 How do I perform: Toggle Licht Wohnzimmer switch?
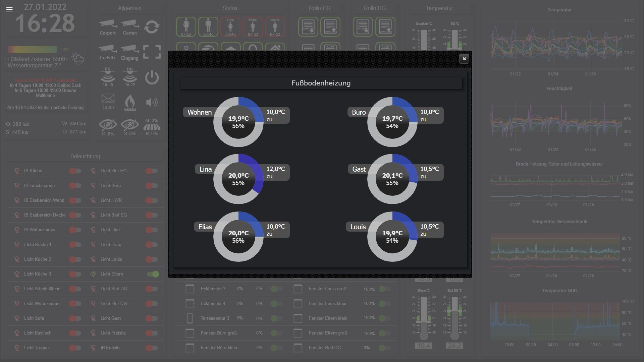(75, 304)
